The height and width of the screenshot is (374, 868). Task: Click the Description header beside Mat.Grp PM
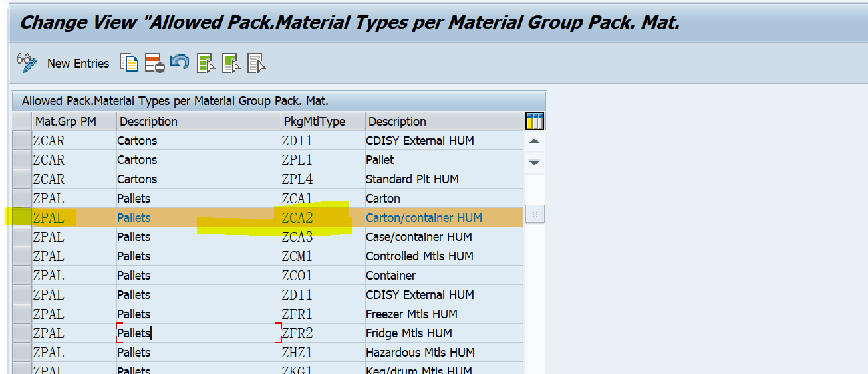198,122
